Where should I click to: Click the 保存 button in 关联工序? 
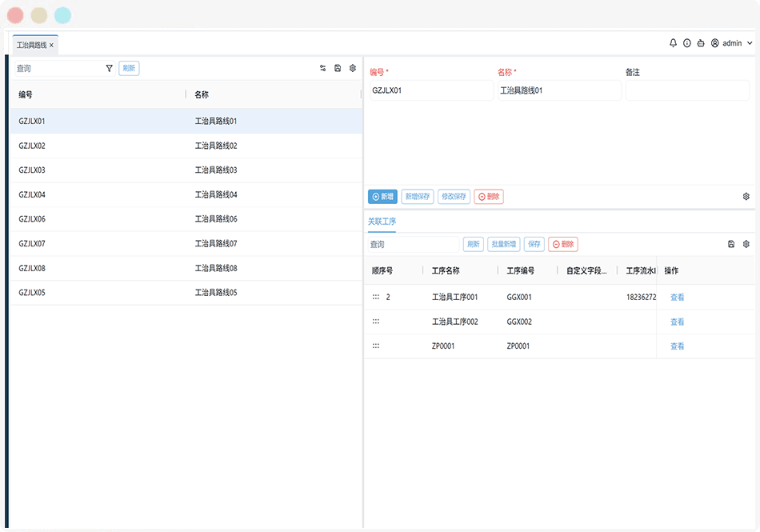pos(534,244)
